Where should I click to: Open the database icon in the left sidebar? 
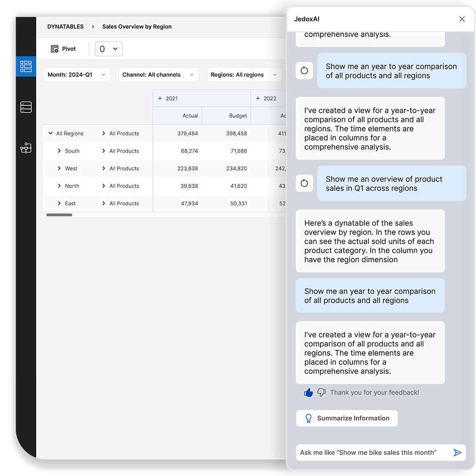pos(26,107)
